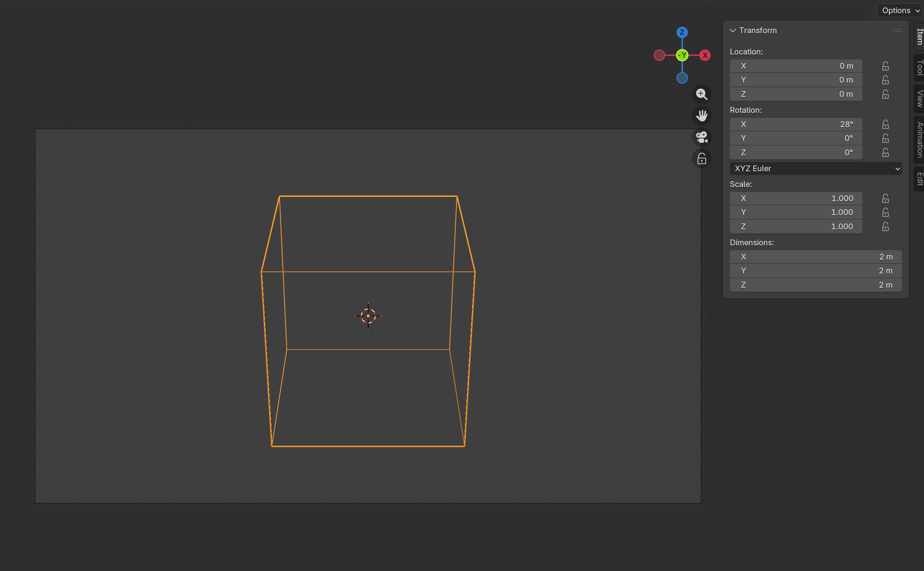This screenshot has height=571, width=924.
Task: Click the pan hand viewport icon
Action: point(701,116)
